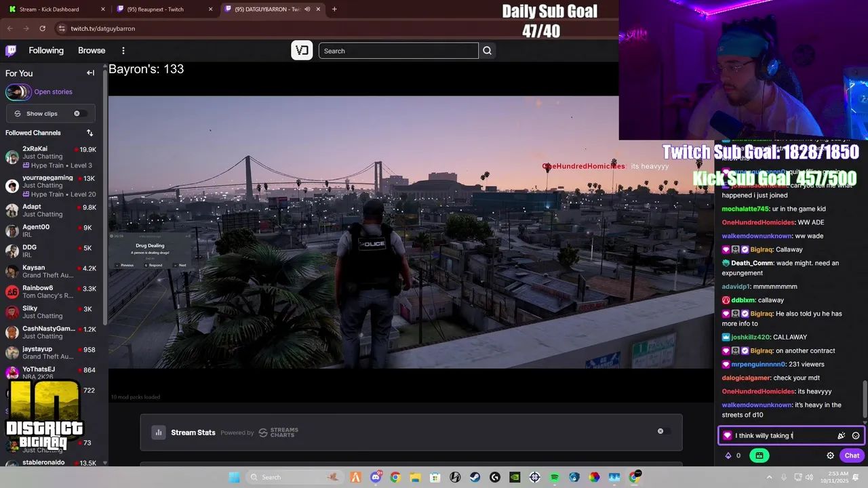Open the green channel points reward button

click(759, 455)
